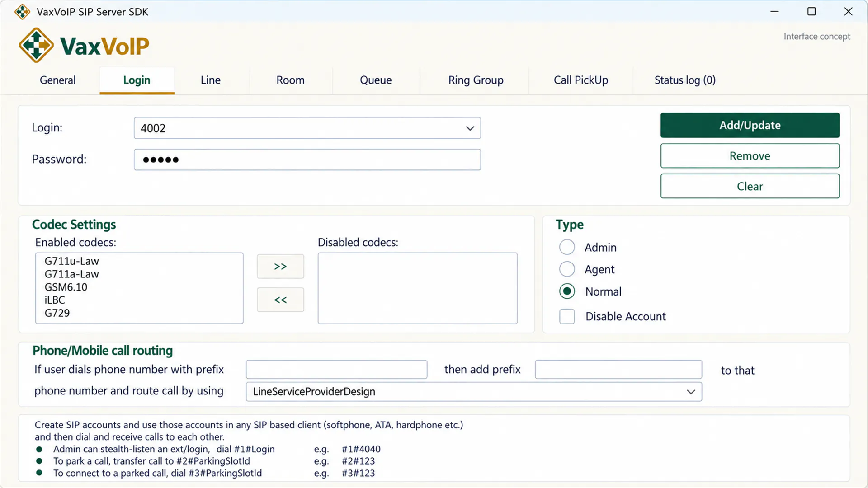868x488 pixels.
Task: Maximize the VaxVoIP window
Action: click(811, 12)
